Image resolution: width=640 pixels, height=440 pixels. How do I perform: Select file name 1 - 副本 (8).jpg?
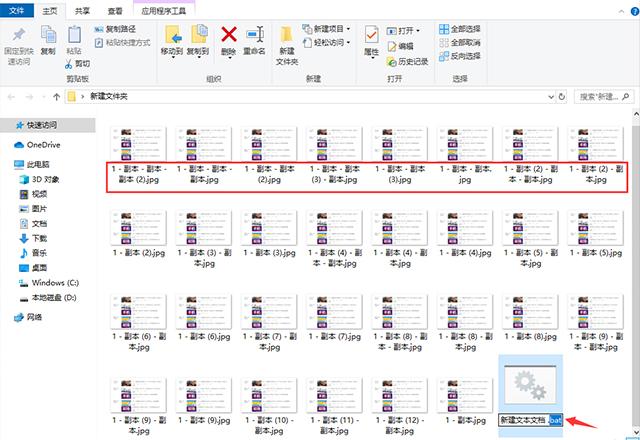pos(531,337)
